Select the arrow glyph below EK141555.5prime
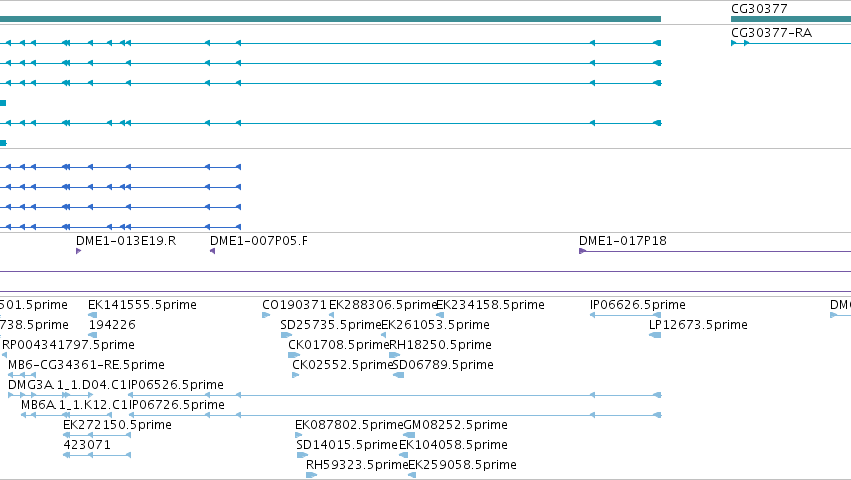The image size is (851, 480). coord(92,315)
